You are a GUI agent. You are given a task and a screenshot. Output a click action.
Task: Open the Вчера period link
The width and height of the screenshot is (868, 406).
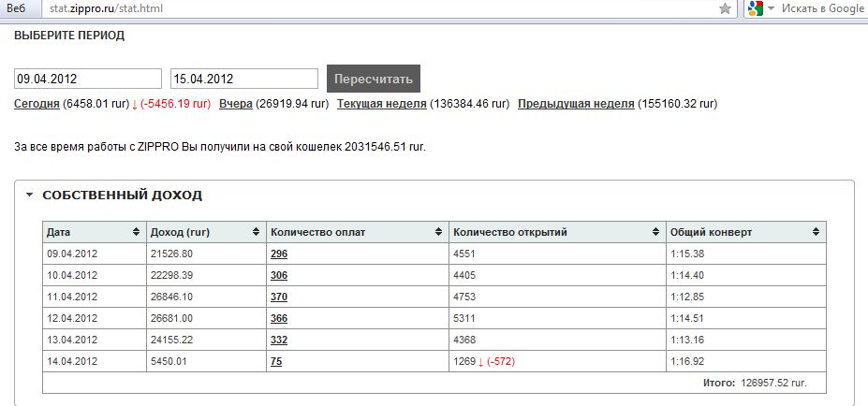coord(236,104)
